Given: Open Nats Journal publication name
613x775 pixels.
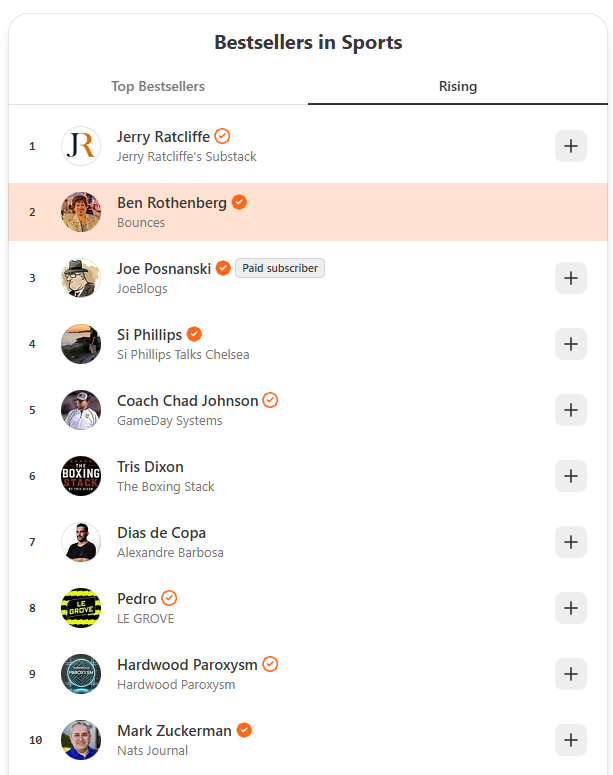Looking at the screenshot, I should click(x=152, y=751).
